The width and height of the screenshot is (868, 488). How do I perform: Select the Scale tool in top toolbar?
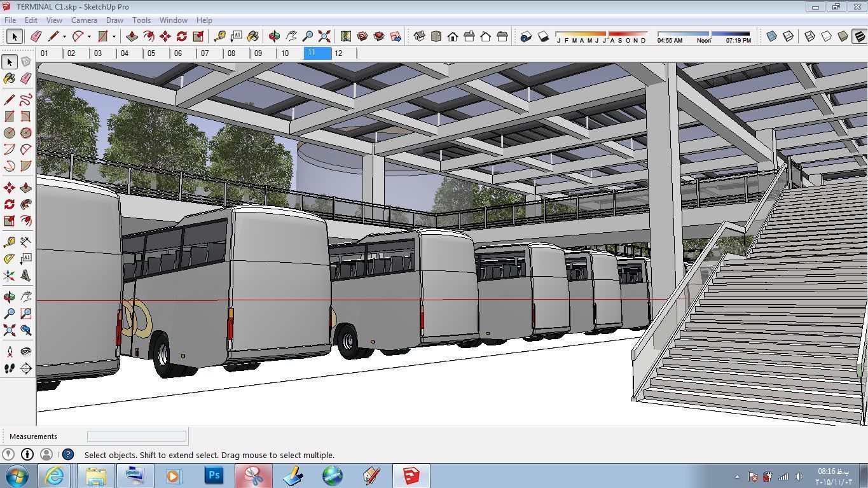[x=198, y=36]
